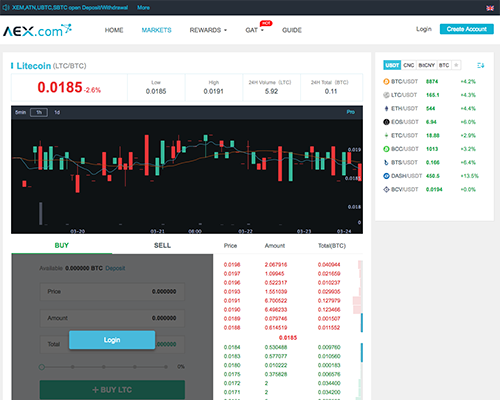The height and width of the screenshot is (400, 500).
Task: Click the BCV/USDT coin icon
Action: pyautogui.click(x=386, y=189)
